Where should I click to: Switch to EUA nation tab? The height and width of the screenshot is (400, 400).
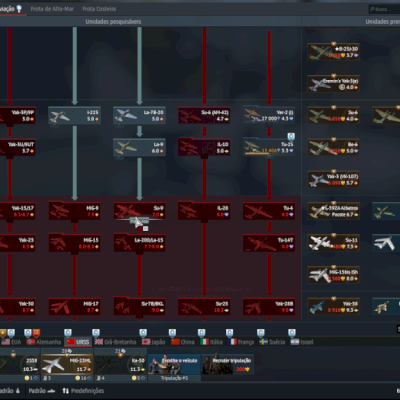pyautogui.click(x=11, y=342)
